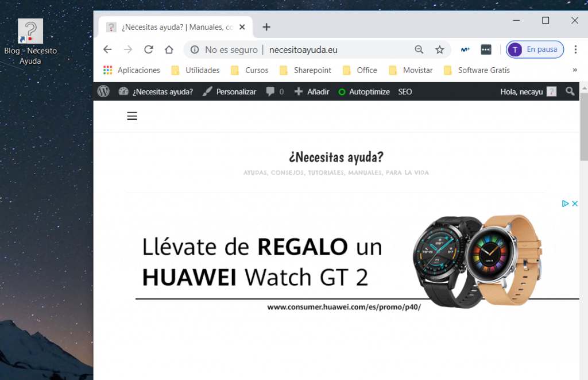Close the Huawei Watch advertisement
Screen dimensions: 588x380
[575, 204]
